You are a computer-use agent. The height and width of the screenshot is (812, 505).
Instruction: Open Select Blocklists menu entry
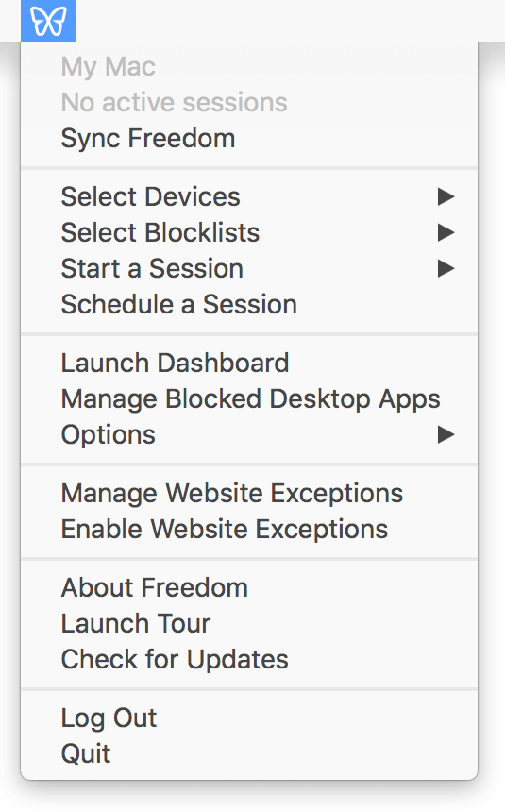coord(249,232)
